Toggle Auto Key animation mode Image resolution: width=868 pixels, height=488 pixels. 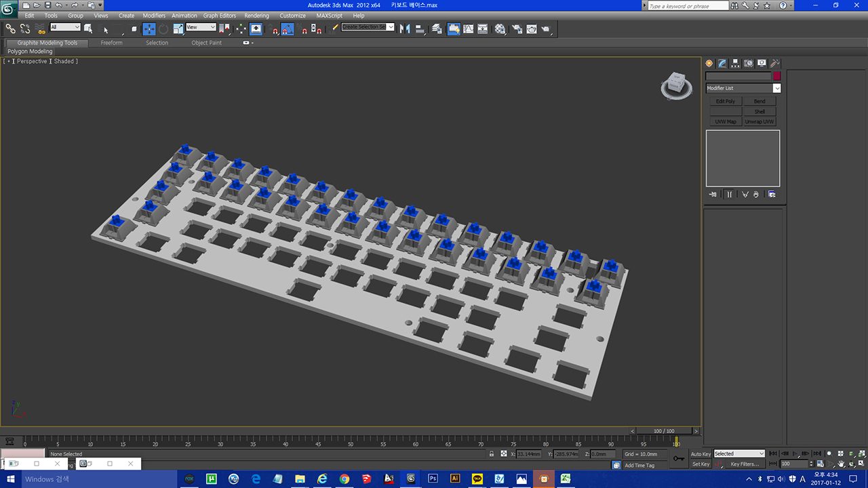click(x=701, y=454)
